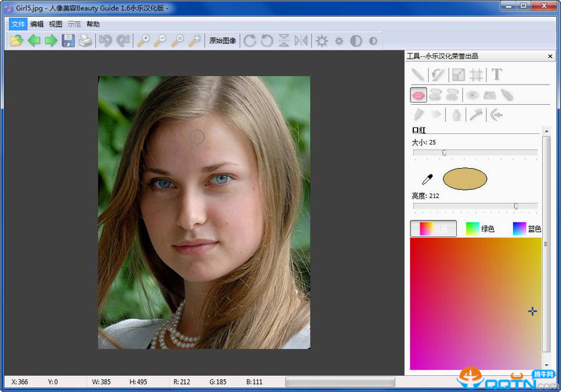
Task: Pick a color with the eyedropper icon
Action: pyautogui.click(x=428, y=179)
